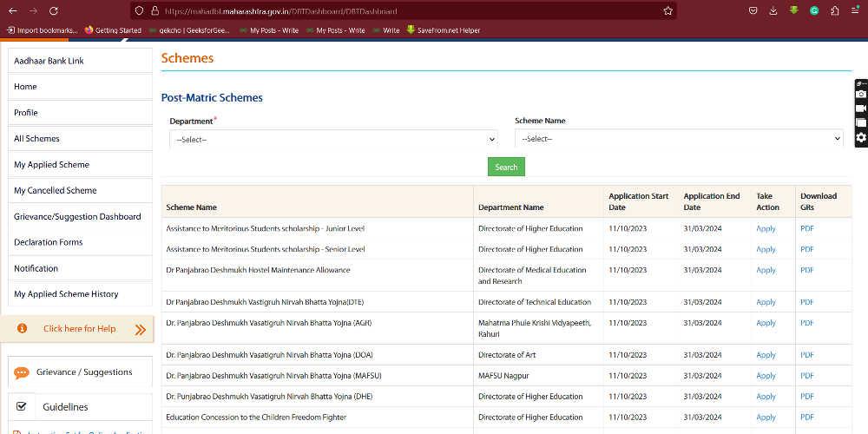Open 'qekcho | GeeksforGee...' bookmark

pos(189,30)
